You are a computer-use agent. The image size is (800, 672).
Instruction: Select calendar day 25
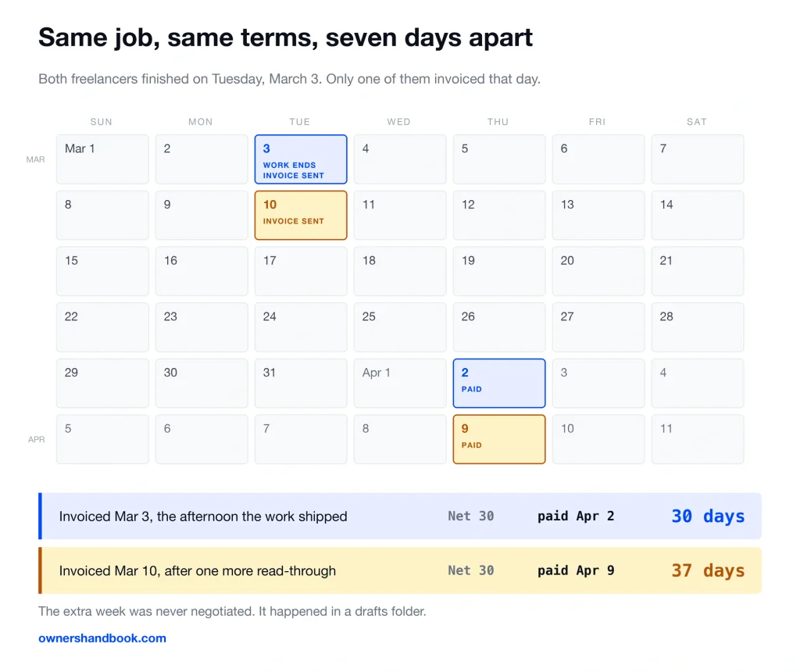click(400, 327)
